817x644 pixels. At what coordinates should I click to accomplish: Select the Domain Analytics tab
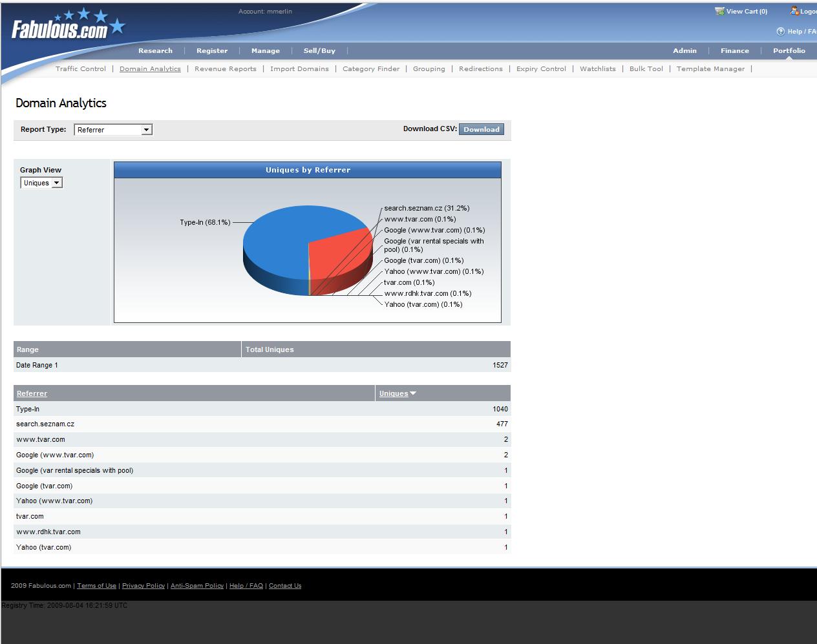pos(150,68)
